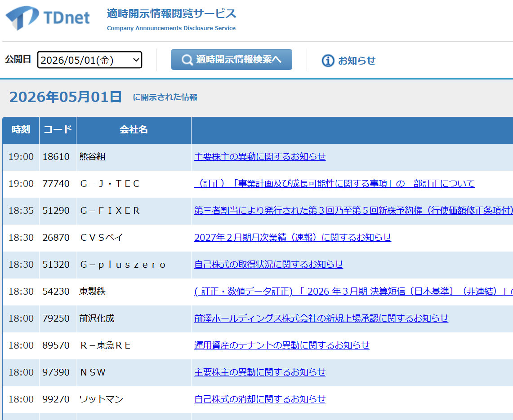
Task: Click the 18:35 time cell
Action: pos(21,211)
